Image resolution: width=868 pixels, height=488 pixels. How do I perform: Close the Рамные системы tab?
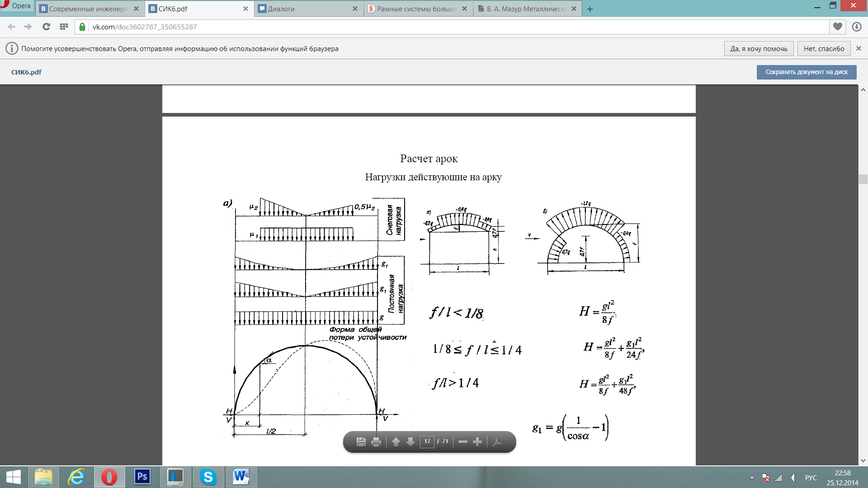coord(464,9)
